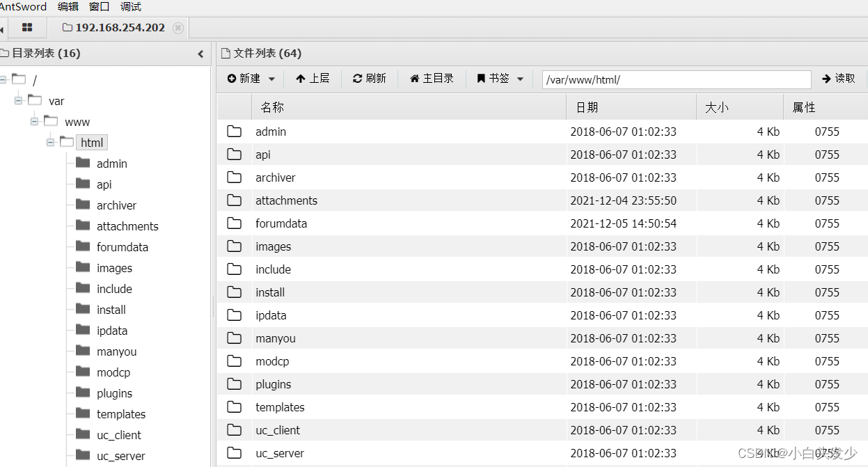This screenshot has width=868, height=467.
Task: Click ipdata folder icon in file list
Action: point(235,315)
